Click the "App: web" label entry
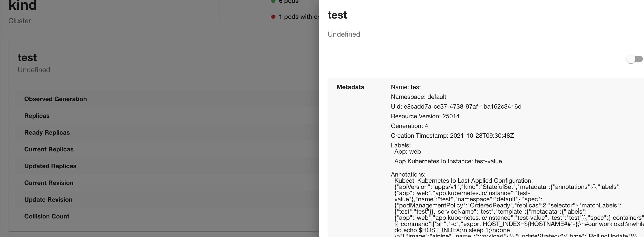This screenshot has height=237, width=644. [408, 151]
